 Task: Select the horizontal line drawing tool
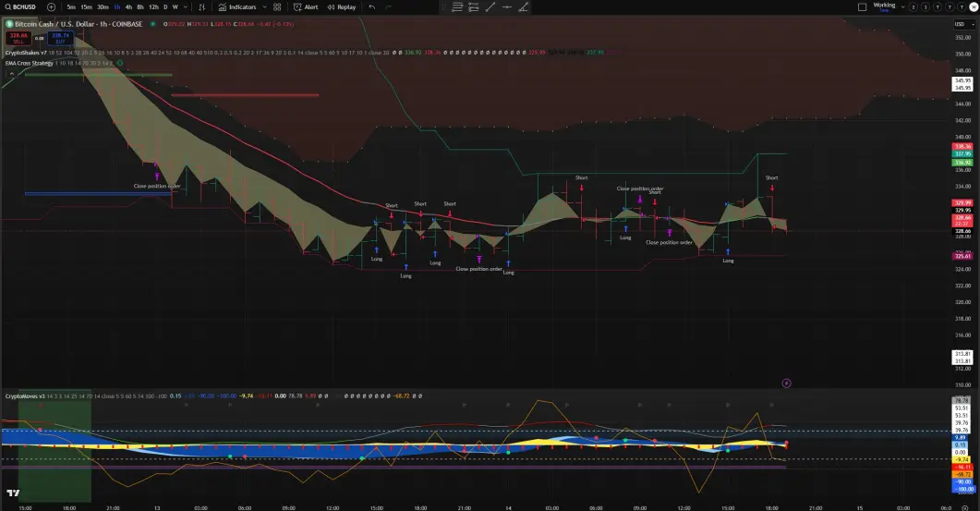(507, 6)
